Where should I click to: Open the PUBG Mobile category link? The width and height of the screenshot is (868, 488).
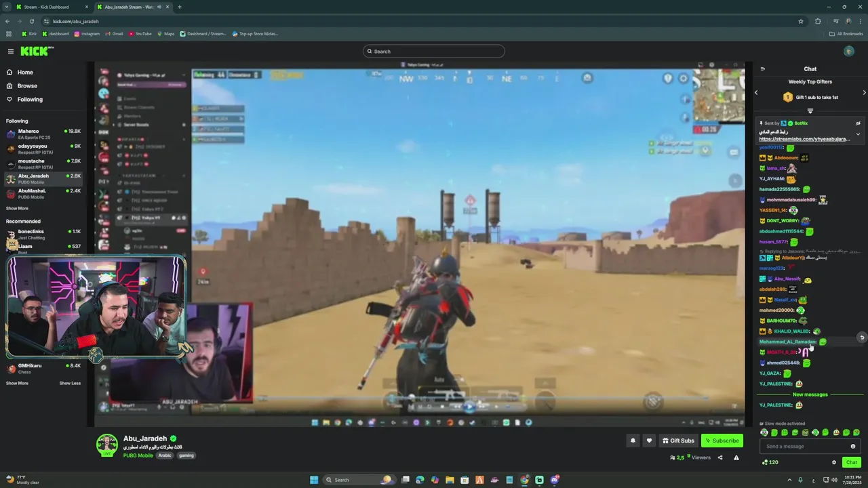[x=138, y=455]
